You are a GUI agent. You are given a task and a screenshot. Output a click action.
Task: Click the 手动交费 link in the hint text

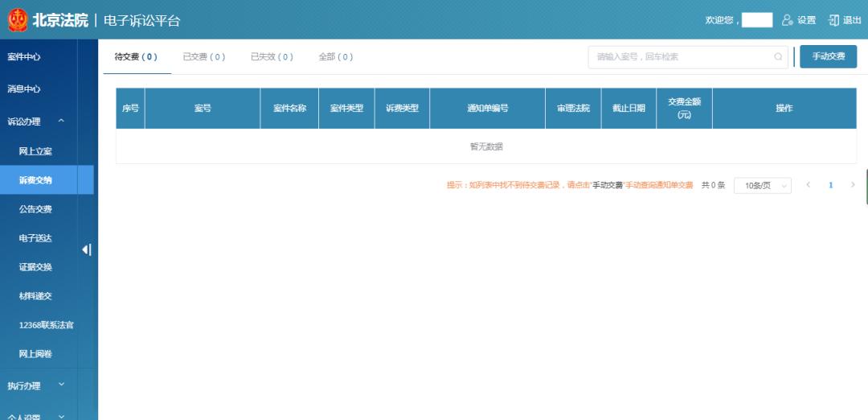tap(608, 186)
